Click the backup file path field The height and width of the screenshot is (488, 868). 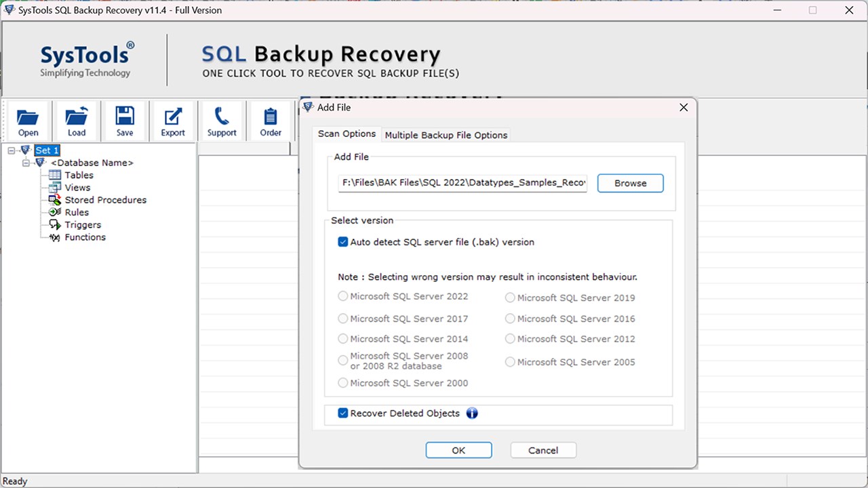tap(462, 183)
